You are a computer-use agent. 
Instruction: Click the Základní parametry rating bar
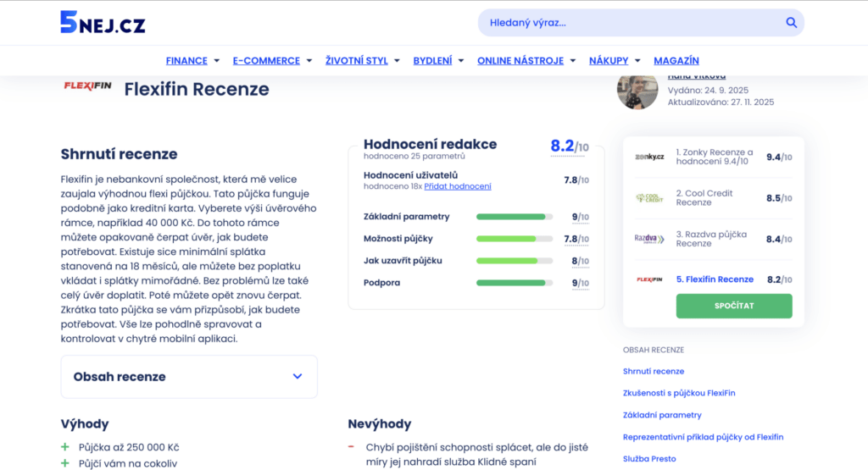click(515, 217)
